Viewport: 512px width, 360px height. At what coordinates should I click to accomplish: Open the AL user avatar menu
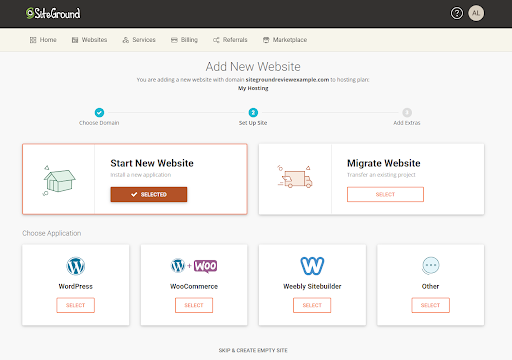pyautogui.click(x=476, y=13)
